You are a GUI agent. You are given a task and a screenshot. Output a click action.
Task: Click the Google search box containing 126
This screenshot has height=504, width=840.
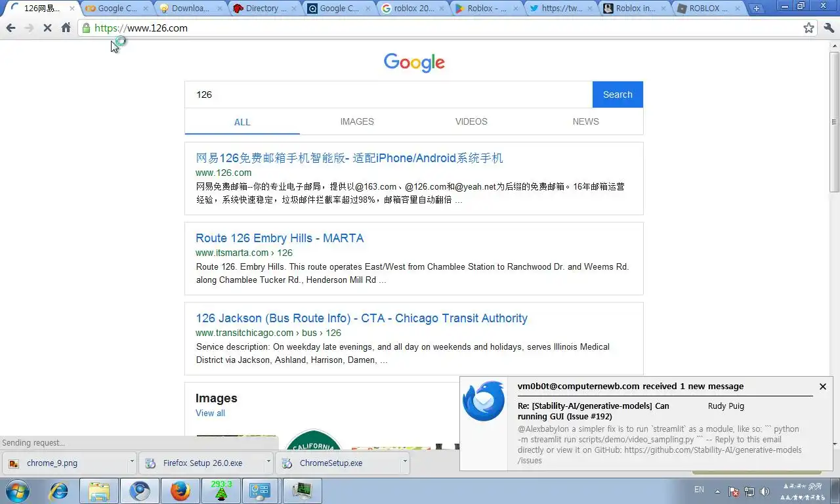(388, 94)
